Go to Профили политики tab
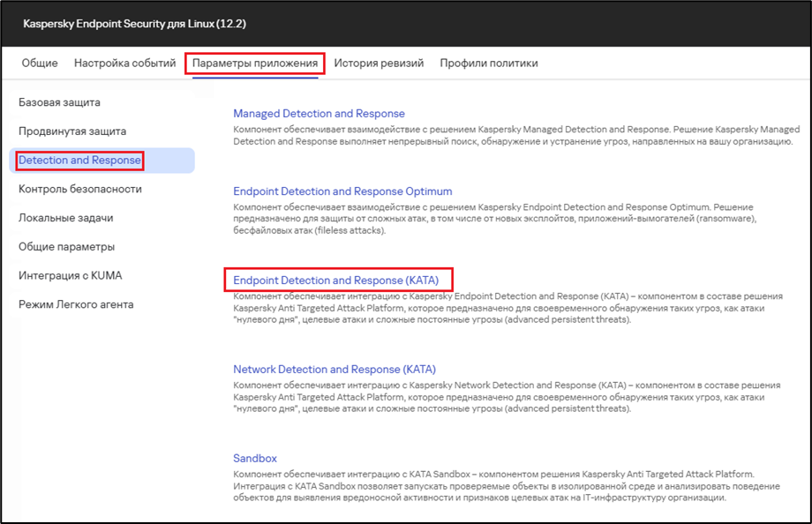812x524 pixels. point(489,64)
